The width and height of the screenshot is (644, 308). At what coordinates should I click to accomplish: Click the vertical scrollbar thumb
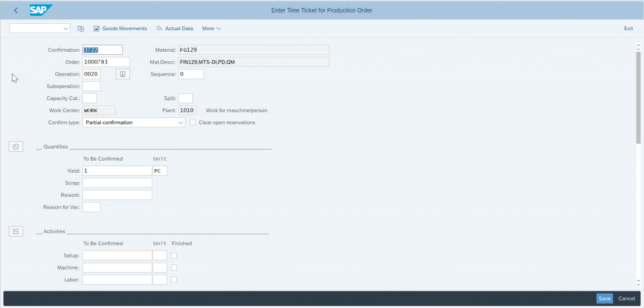638,97
